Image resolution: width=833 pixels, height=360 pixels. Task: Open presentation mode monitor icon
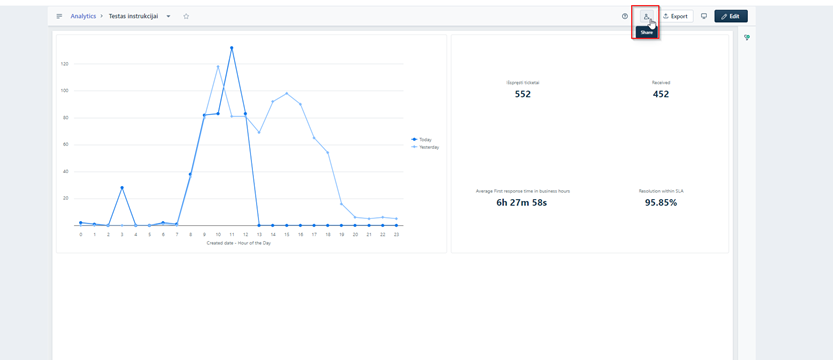704,16
